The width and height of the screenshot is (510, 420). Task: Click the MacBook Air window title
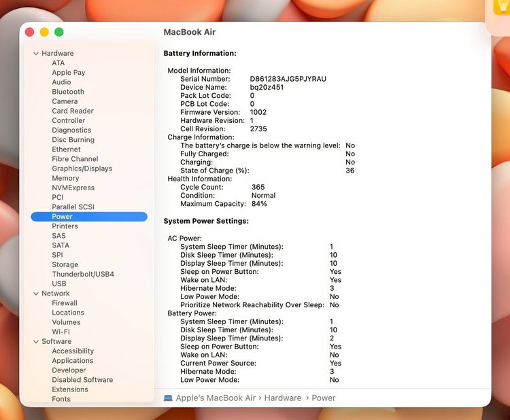pyautogui.click(x=189, y=32)
